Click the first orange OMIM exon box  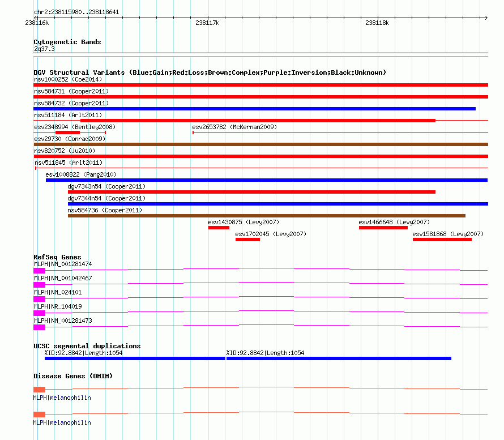tap(39, 390)
